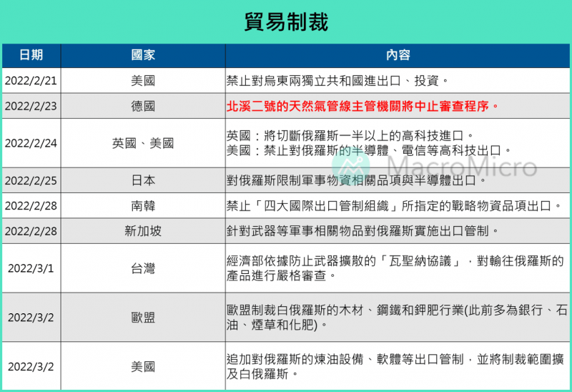Select the country cell 台灣

143,268
